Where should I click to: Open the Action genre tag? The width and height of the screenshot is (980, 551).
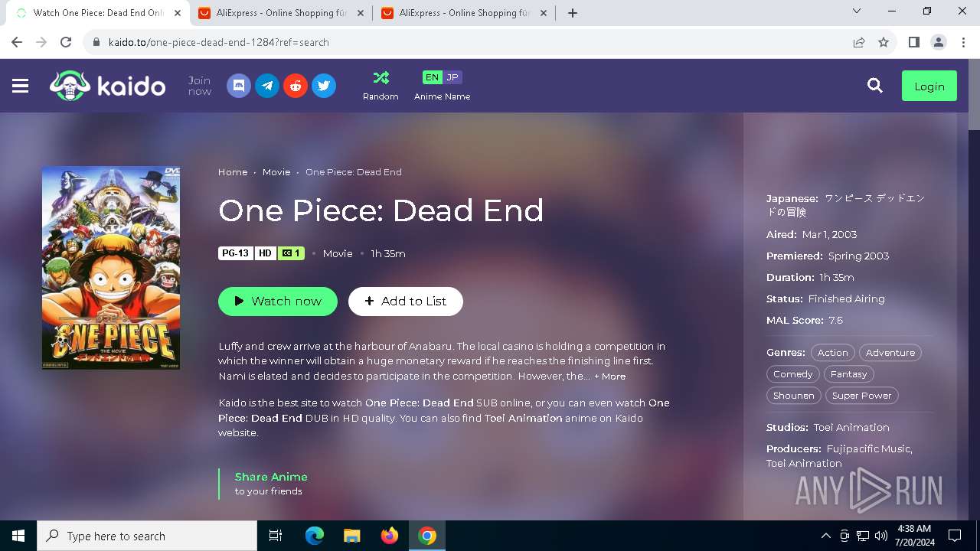(833, 353)
